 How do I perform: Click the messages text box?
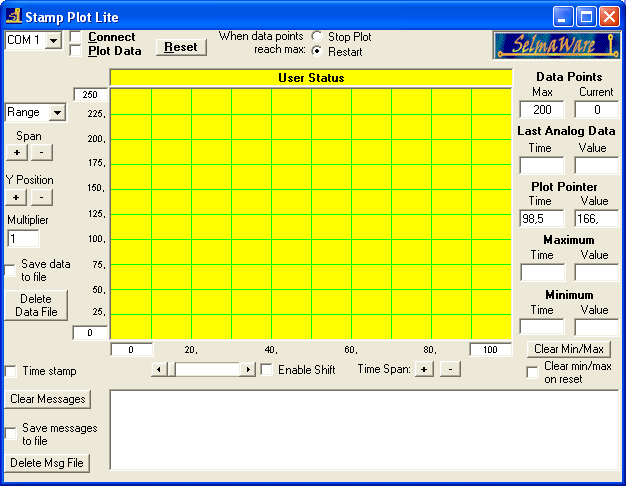[365, 430]
